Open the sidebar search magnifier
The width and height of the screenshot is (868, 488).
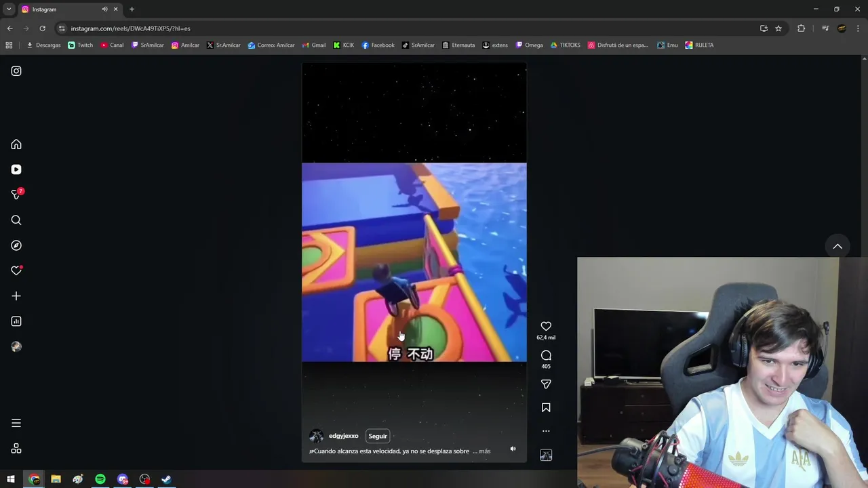click(16, 220)
